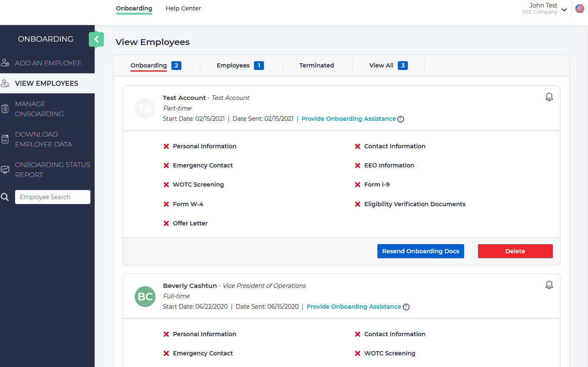Click the bell icon for Test Account
The height and width of the screenshot is (367, 588).
[549, 97]
